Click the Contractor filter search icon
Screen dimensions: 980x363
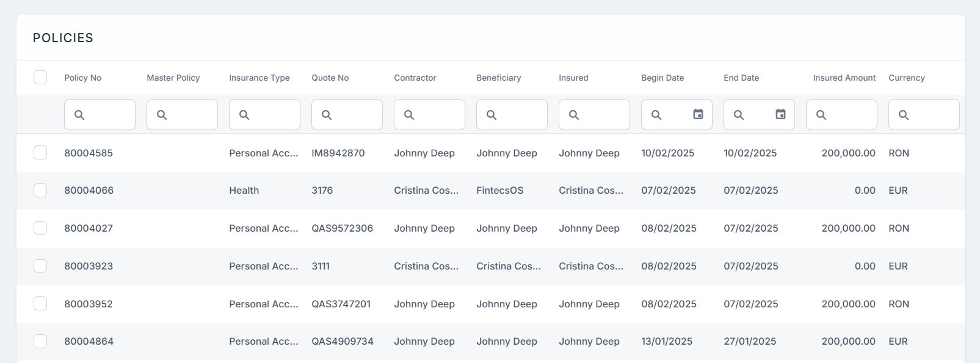pyautogui.click(x=409, y=115)
